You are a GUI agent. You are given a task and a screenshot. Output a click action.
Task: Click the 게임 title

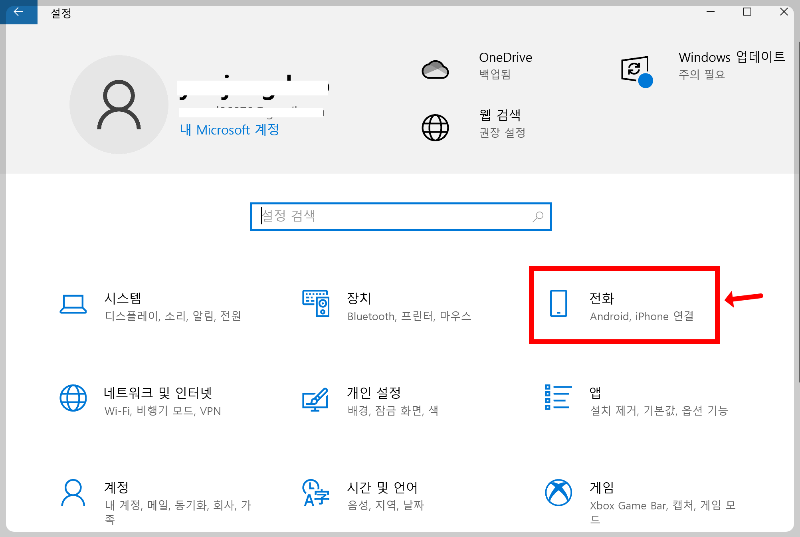[602, 487]
